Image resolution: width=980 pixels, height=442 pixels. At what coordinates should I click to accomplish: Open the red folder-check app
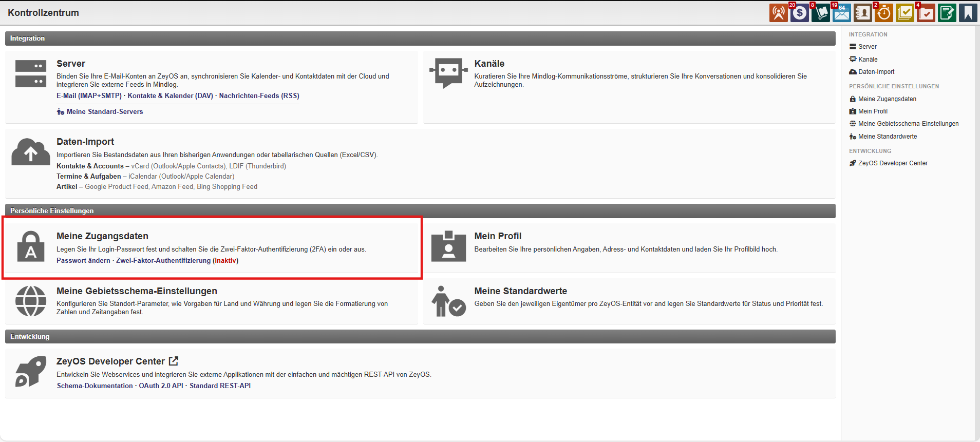(x=926, y=13)
